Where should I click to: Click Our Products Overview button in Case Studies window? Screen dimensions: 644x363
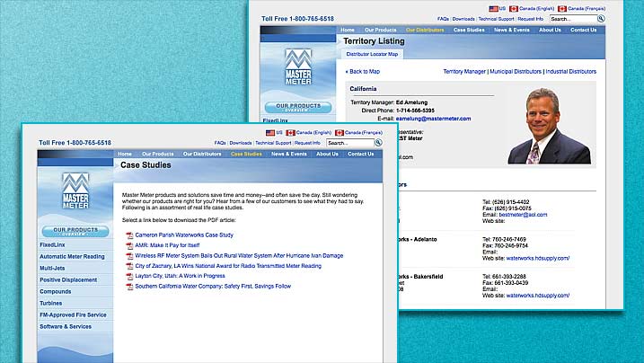[x=75, y=231]
